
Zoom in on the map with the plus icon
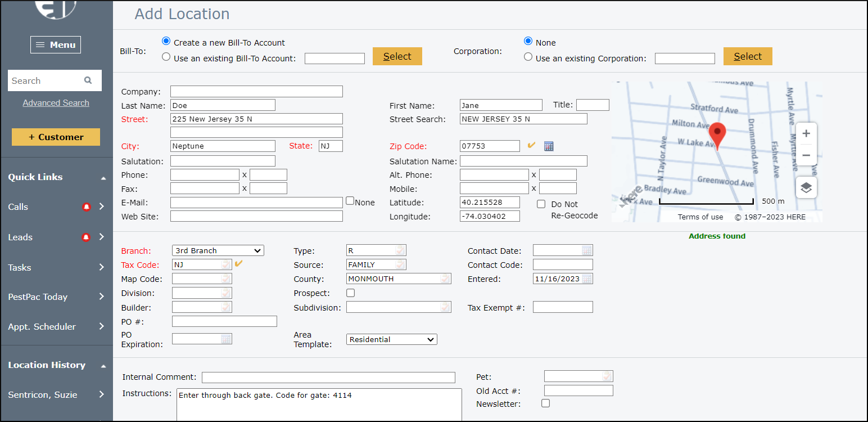click(x=806, y=134)
